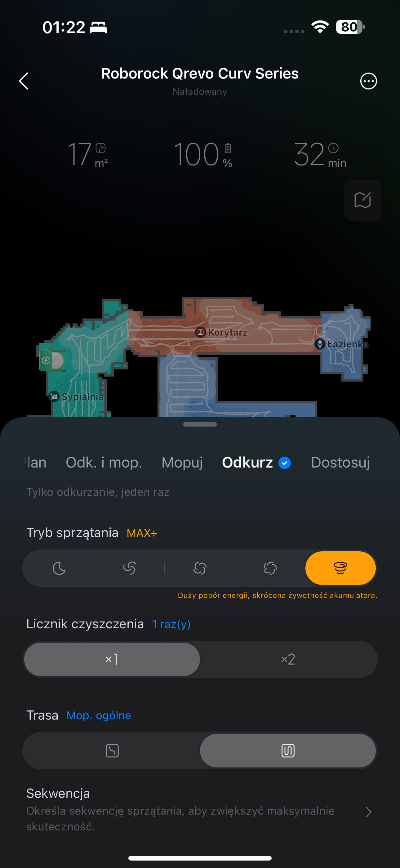Select the Korytarz room on map

point(221,332)
